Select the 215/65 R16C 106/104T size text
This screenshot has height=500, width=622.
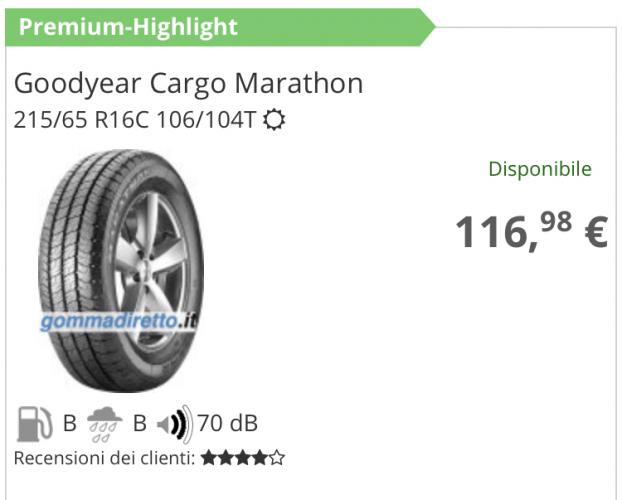click(x=135, y=121)
